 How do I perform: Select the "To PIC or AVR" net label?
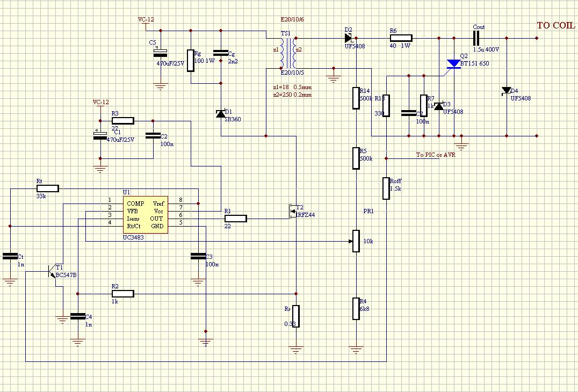coord(436,155)
